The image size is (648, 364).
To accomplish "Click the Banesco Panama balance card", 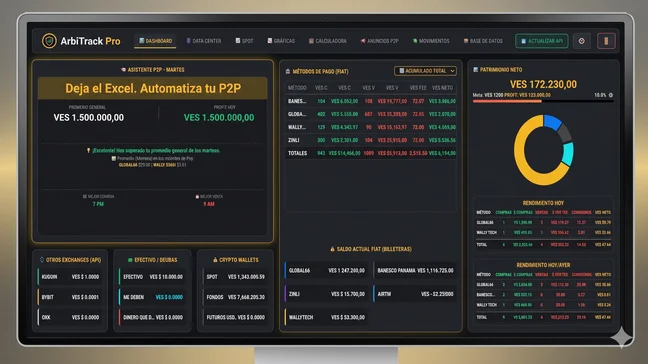I will [415, 271].
